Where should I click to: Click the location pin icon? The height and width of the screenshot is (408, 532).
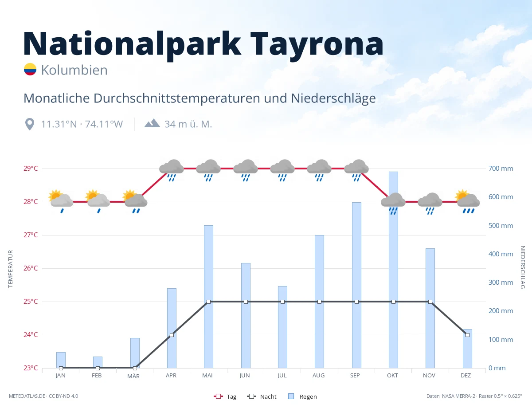point(30,124)
